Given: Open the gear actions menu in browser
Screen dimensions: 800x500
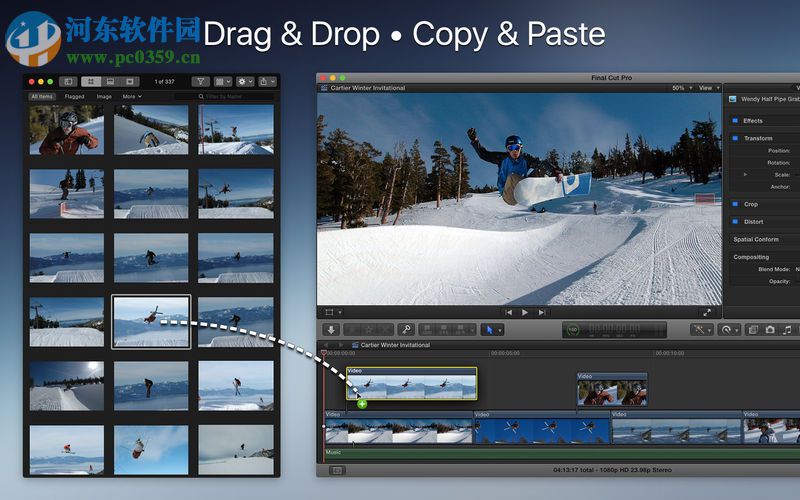Looking at the screenshot, I should (245, 82).
